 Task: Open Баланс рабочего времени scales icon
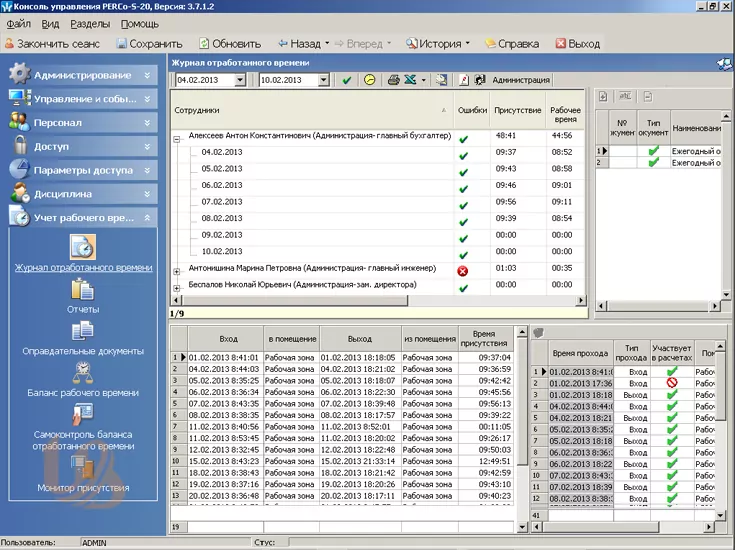[x=83, y=372]
